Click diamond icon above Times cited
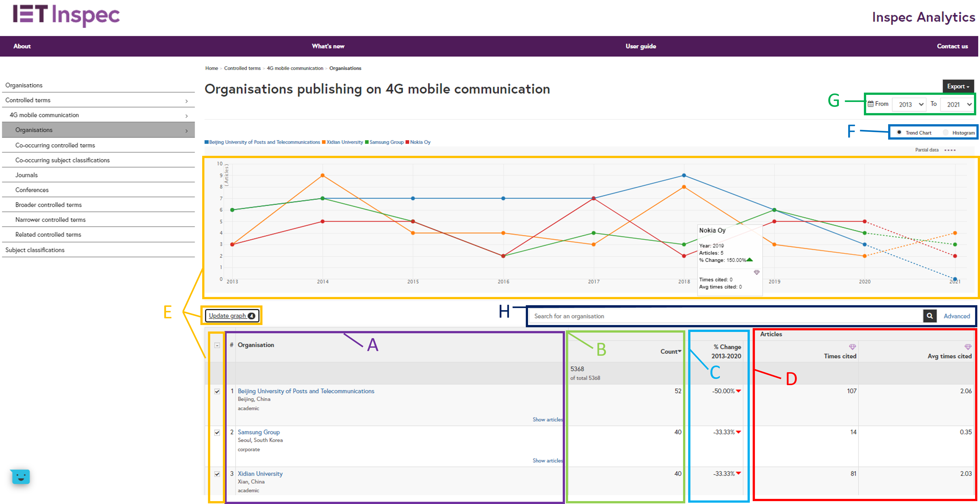 852,346
